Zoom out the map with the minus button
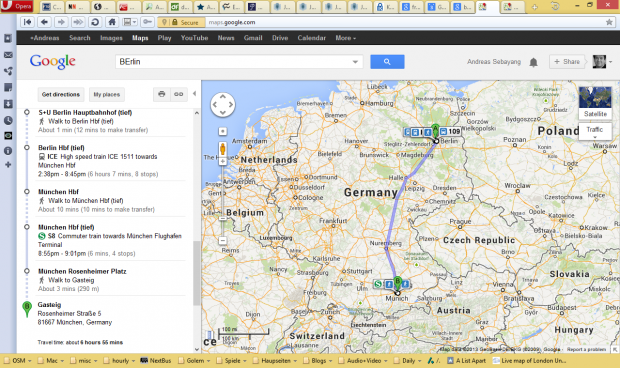 point(223,240)
